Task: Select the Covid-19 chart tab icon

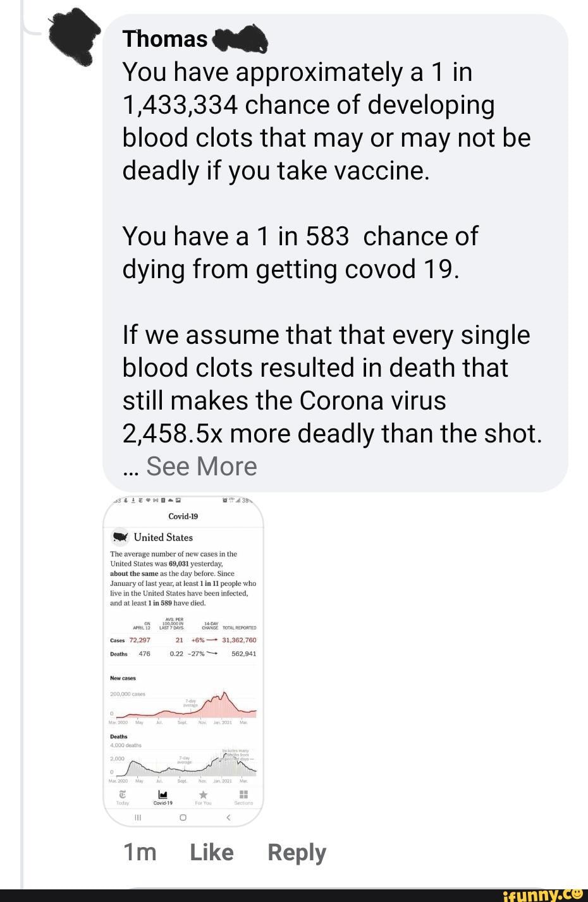Action: (163, 795)
